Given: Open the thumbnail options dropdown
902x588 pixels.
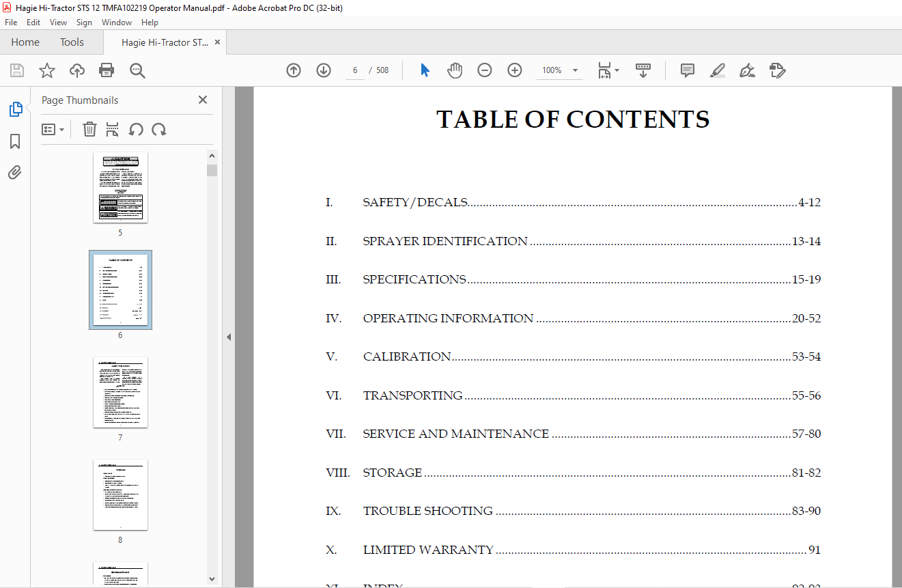Looking at the screenshot, I should 53,129.
